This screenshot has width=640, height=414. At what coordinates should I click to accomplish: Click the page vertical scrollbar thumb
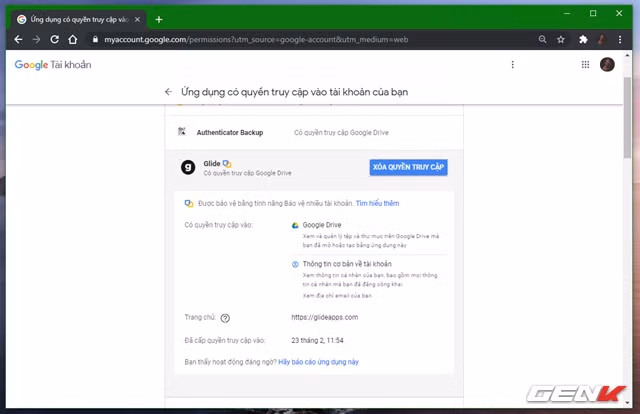pos(628,118)
